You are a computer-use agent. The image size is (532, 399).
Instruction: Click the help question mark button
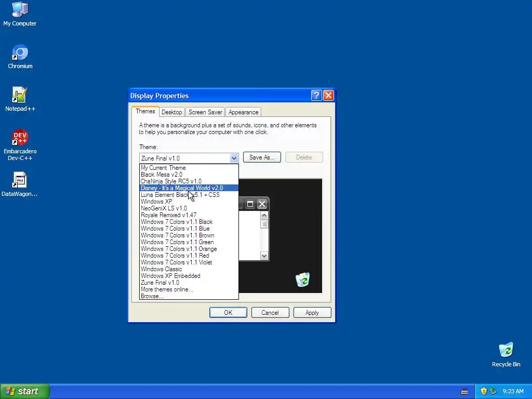tap(316, 96)
